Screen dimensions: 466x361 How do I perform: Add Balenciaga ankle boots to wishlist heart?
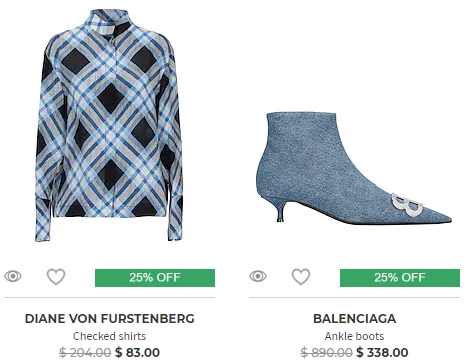click(301, 277)
